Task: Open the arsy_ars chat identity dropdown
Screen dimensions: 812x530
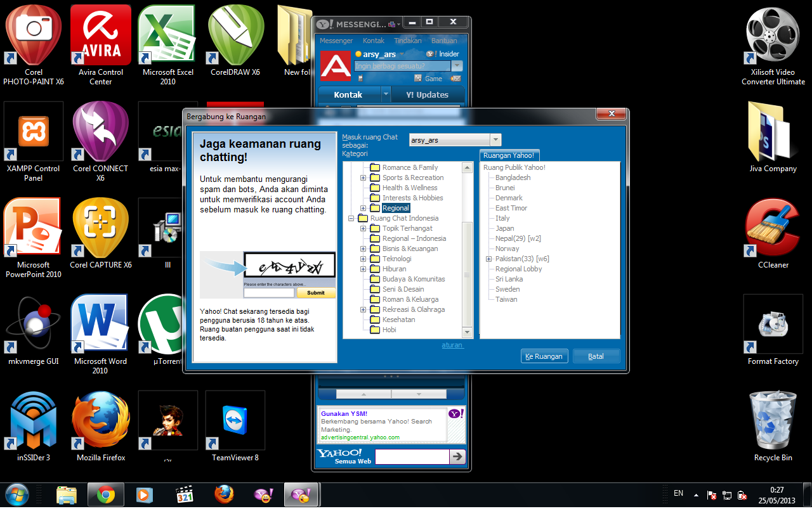Action: (x=496, y=139)
